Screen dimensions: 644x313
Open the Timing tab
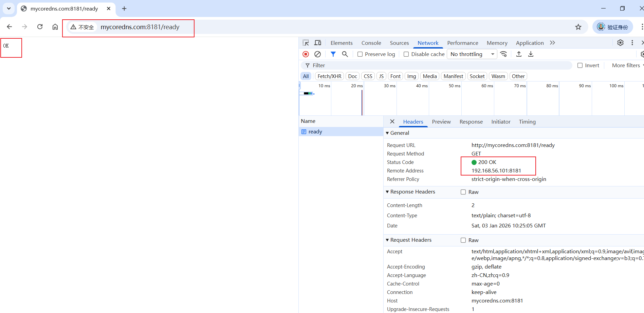pos(527,122)
